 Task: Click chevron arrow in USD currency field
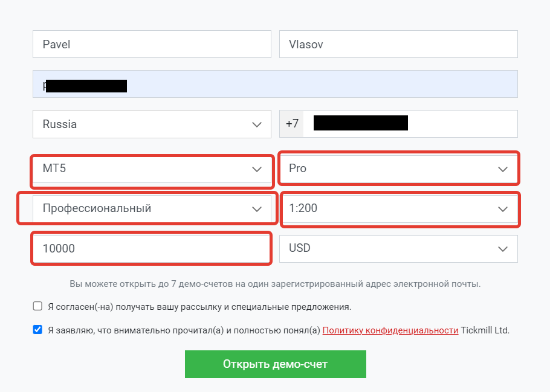503,249
